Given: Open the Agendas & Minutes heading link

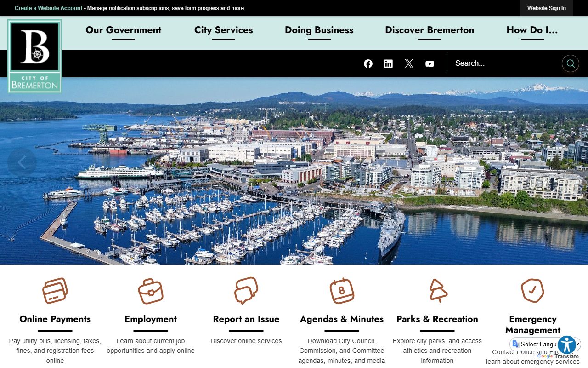Looking at the screenshot, I should pyautogui.click(x=342, y=319).
